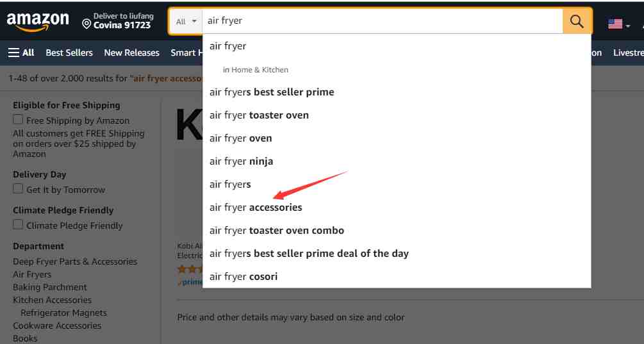
Task: Click the delivery location pin icon
Action: [x=87, y=24]
